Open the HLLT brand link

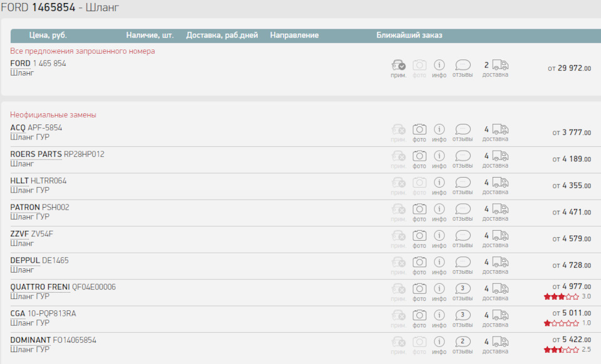point(19,180)
